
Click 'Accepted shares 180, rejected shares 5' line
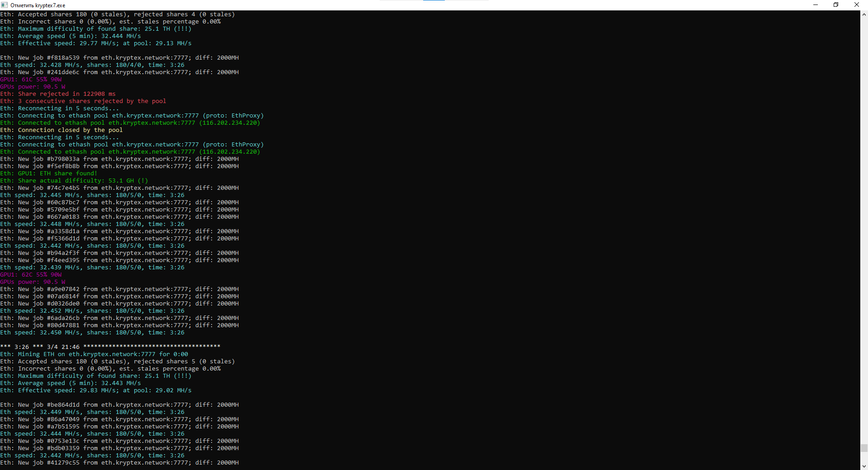click(x=118, y=362)
